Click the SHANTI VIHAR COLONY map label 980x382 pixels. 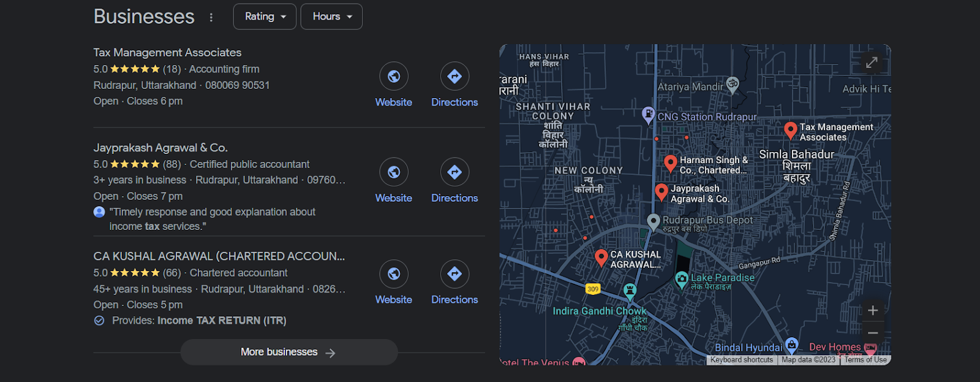point(553,125)
